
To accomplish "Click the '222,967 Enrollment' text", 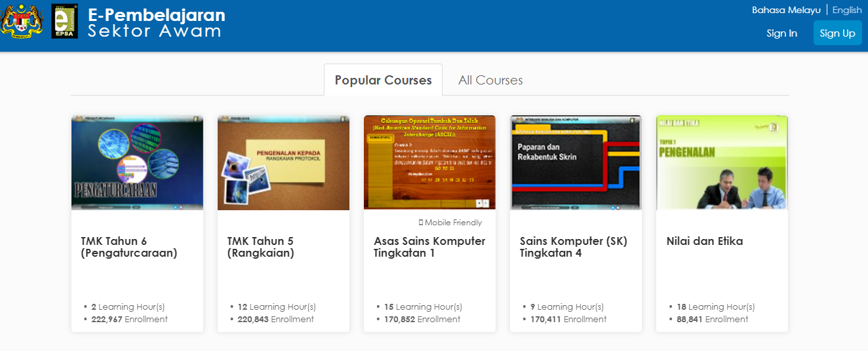I will click(129, 319).
